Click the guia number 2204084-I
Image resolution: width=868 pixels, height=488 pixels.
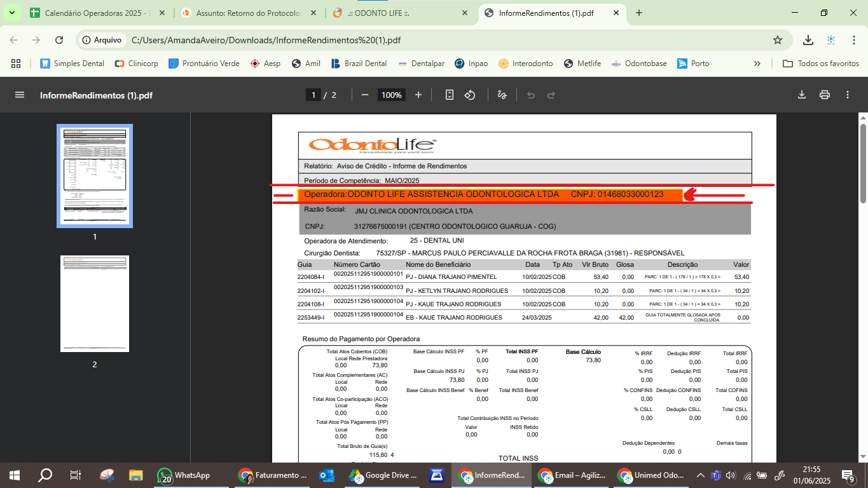tap(311, 277)
